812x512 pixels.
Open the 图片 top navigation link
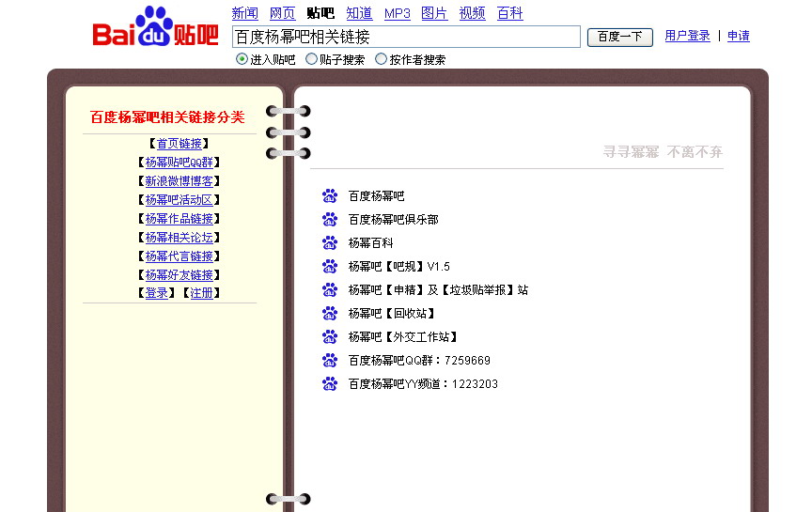point(434,13)
